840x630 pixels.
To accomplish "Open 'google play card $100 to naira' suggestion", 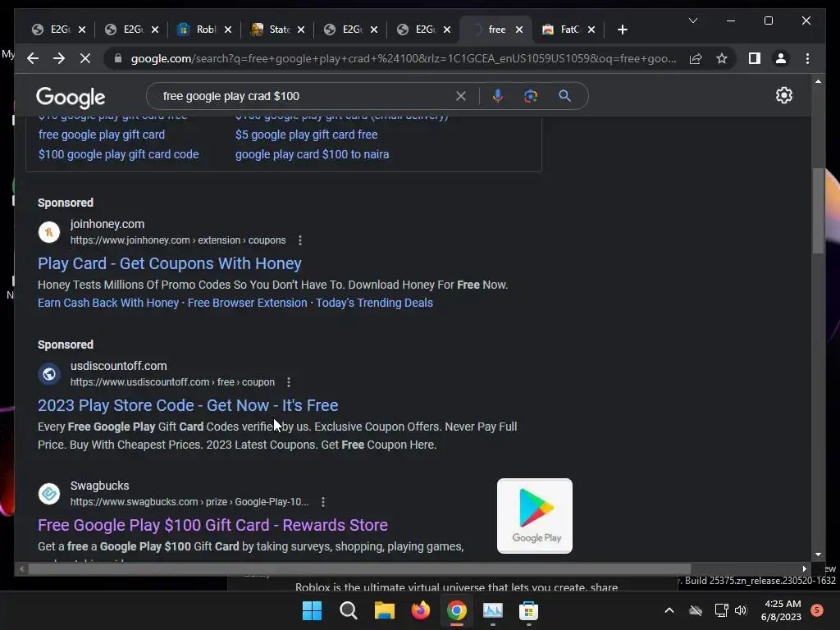I will (x=313, y=154).
